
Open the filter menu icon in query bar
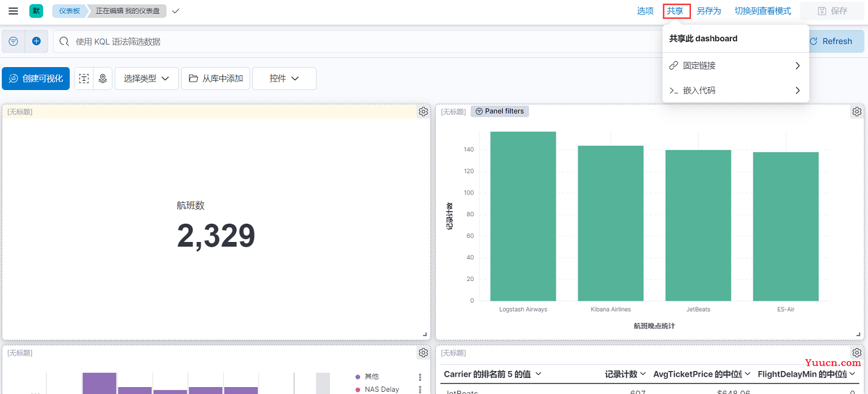(13, 41)
